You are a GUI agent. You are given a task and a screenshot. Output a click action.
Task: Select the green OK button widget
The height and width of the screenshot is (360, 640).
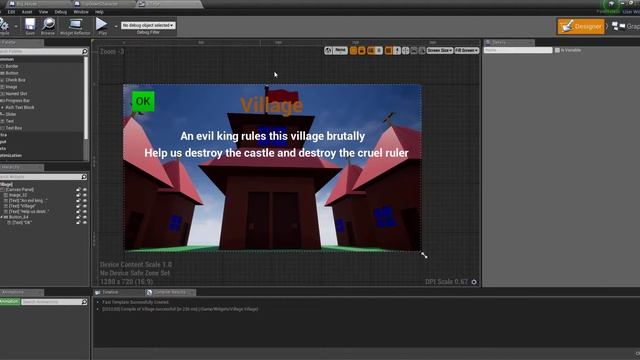143,101
